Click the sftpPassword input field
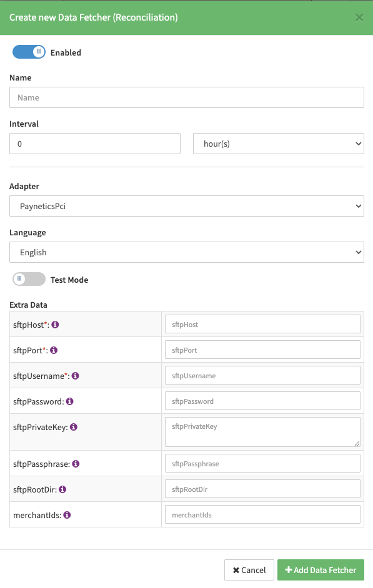 [262, 401]
